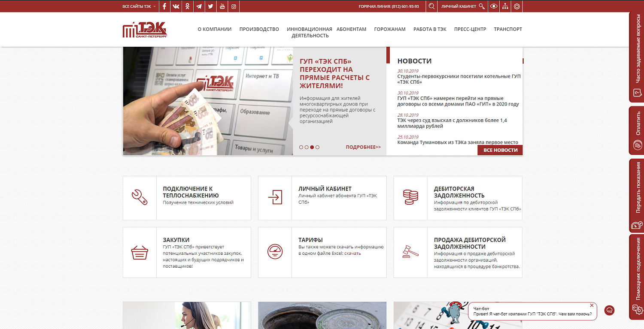Screen dimensions: 644x329
Task: Open news about студенты-первокурсники visiting котельные
Action: coord(459,79)
